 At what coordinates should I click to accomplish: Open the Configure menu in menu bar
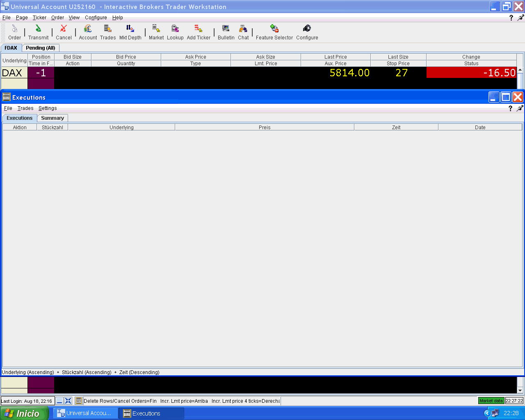point(96,18)
